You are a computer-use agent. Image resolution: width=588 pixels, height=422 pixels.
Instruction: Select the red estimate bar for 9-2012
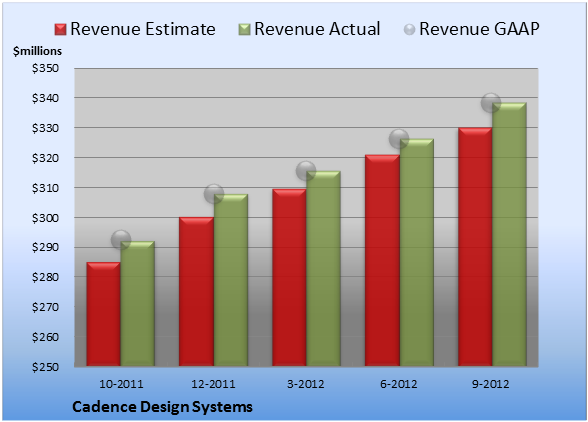pyautogui.click(x=475, y=247)
